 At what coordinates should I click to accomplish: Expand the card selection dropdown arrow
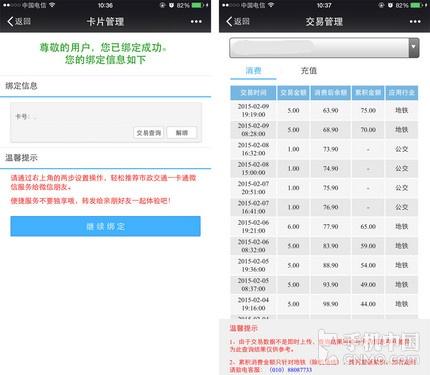click(414, 48)
